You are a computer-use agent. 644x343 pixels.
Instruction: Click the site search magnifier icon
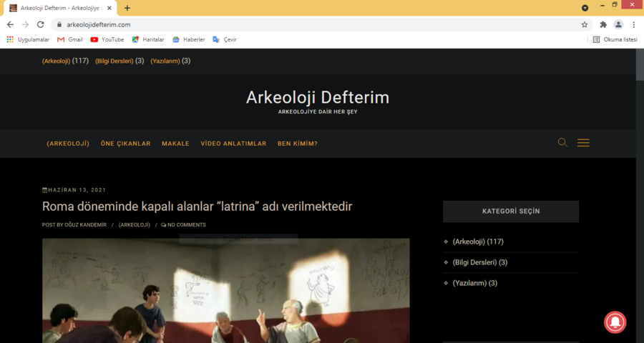tap(562, 142)
